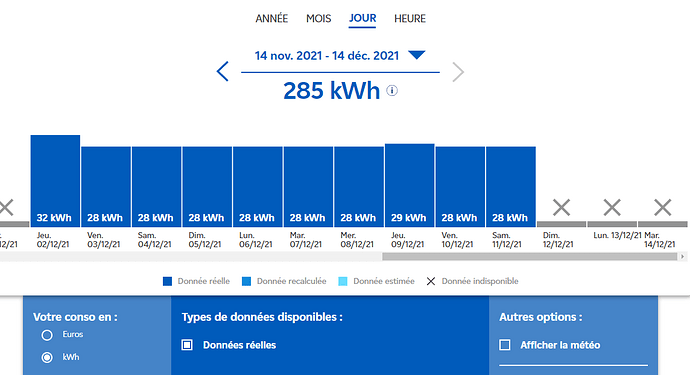This screenshot has width=690, height=375.
Task: Click the Autres options : heading
Action: 541,317
